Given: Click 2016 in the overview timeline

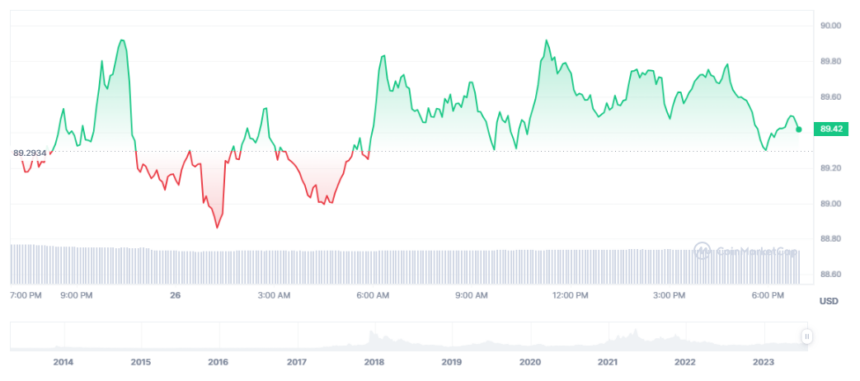Looking at the screenshot, I should (218, 362).
